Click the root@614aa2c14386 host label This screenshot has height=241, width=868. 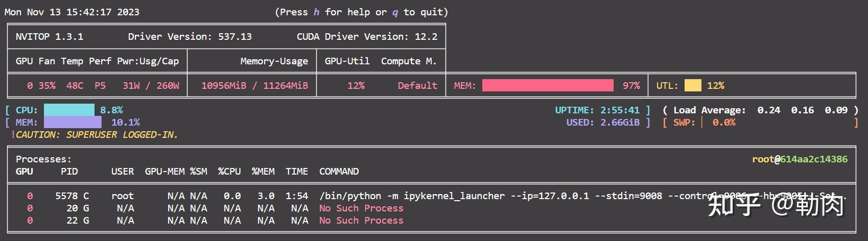800,159
